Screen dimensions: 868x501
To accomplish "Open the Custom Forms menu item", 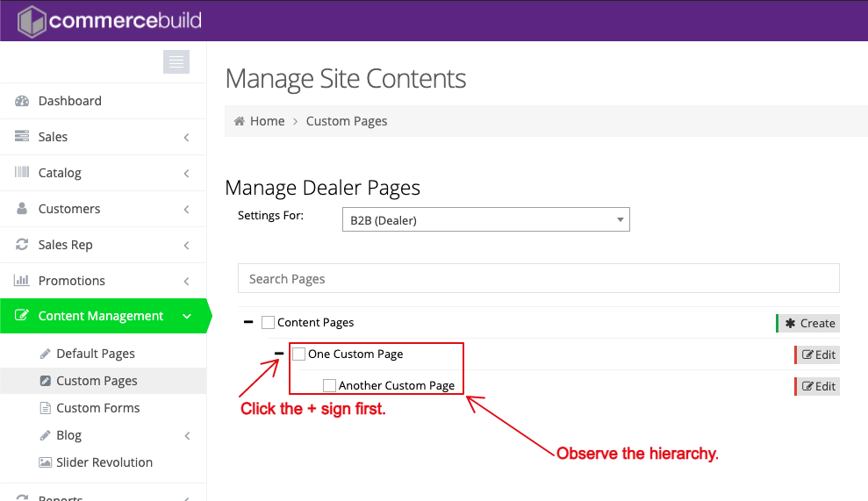I will click(97, 408).
